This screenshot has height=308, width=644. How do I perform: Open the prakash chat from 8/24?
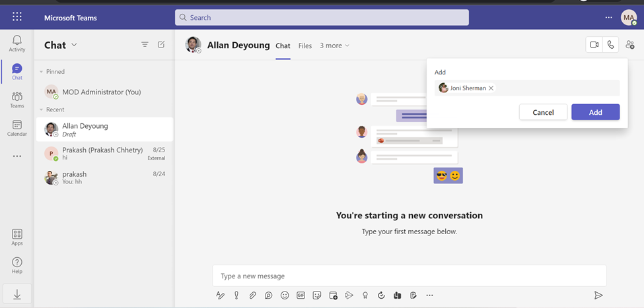105,177
